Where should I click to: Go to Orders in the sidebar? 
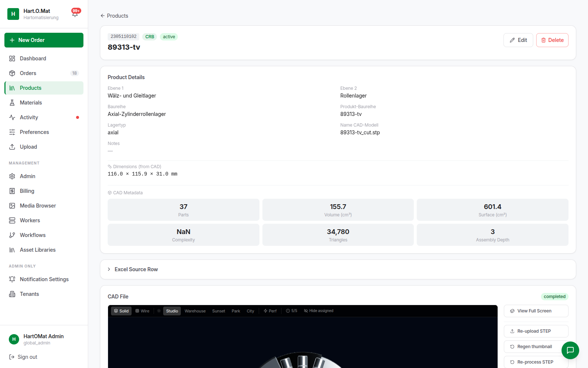pyautogui.click(x=44, y=73)
